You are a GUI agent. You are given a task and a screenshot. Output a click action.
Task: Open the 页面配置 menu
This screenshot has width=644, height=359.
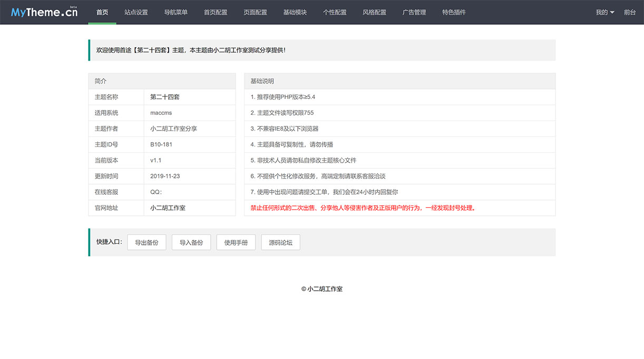(255, 12)
